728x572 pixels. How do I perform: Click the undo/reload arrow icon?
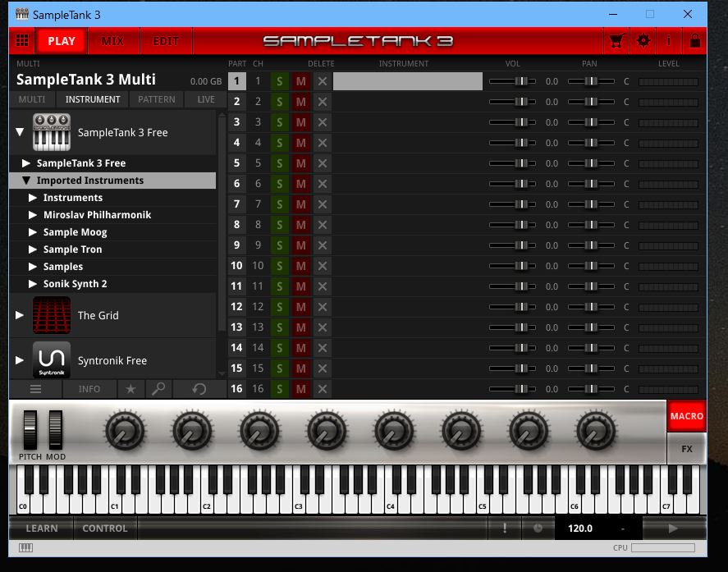click(199, 389)
